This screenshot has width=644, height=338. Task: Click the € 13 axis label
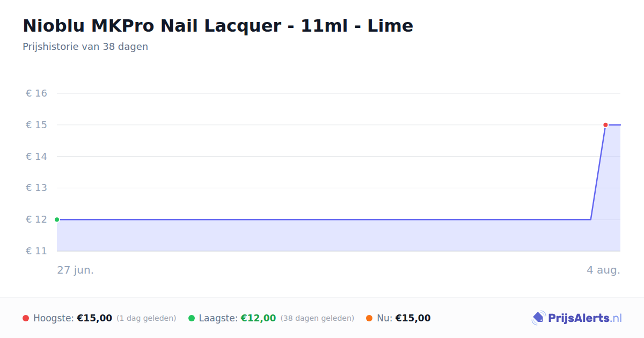tap(36, 188)
